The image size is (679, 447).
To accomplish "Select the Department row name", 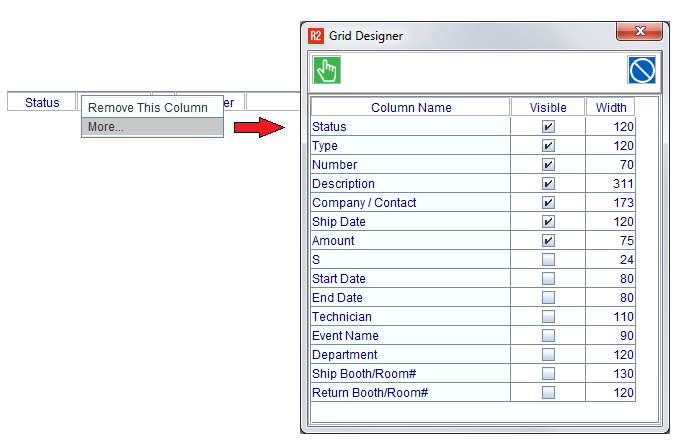I will click(x=345, y=355).
